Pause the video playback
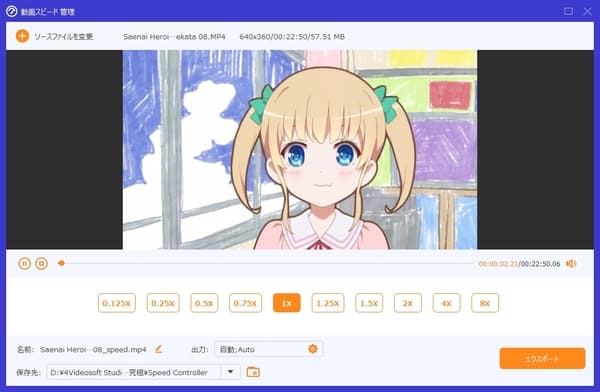 tap(24, 264)
